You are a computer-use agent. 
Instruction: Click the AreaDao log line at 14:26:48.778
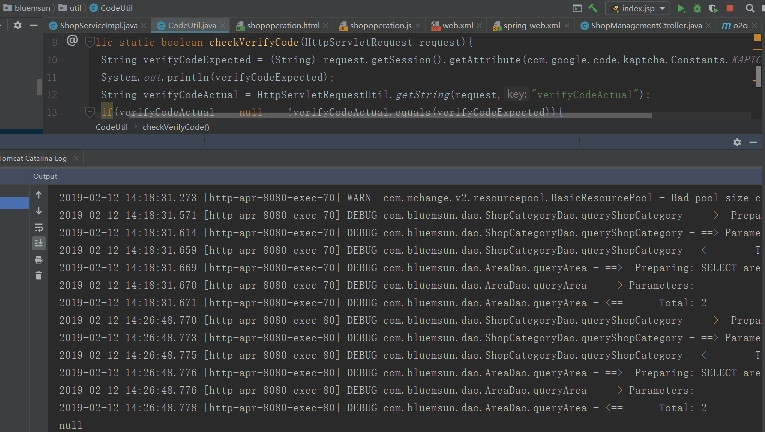pyautogui.click(x=383, y=408)
